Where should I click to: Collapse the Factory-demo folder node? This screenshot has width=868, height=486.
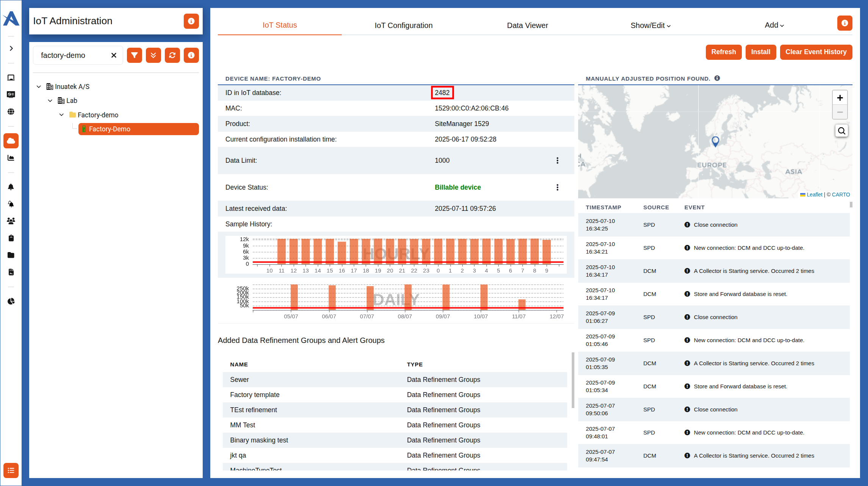pos(61,115)
